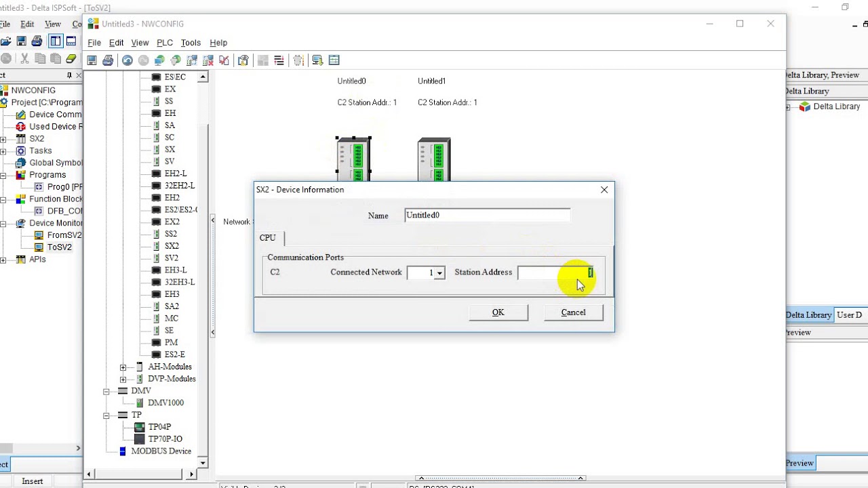868x488 pixels.
Task: Click device tree scroll down arrow
Action: [x=203, y=463]
